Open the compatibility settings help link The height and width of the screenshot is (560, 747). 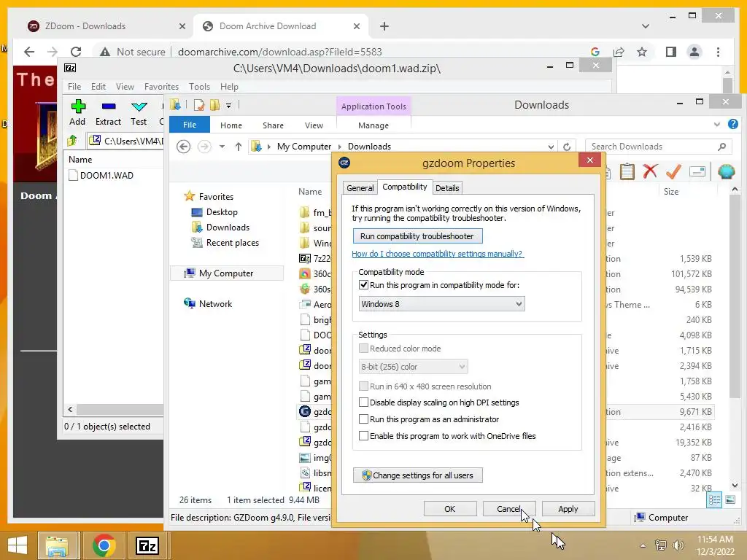[438, 254]
